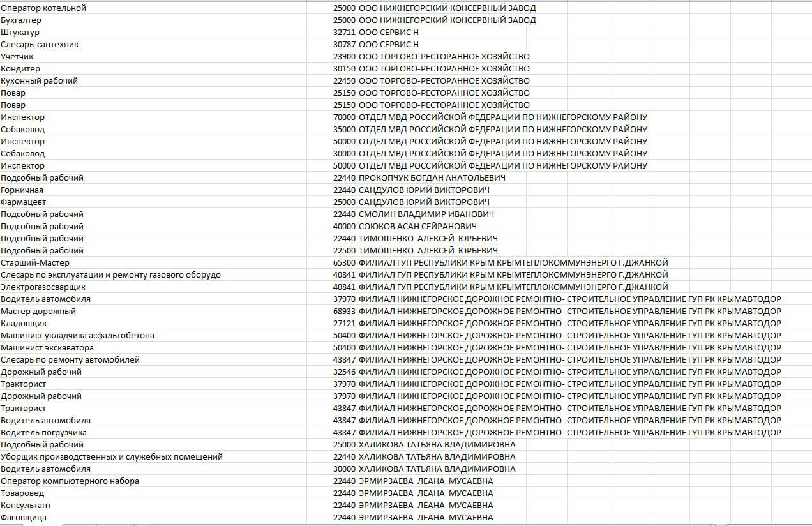The image size is (812, 526).
Task: Select the Фармацевт cell
Action: pyautogui.click(x=22, y=202)
